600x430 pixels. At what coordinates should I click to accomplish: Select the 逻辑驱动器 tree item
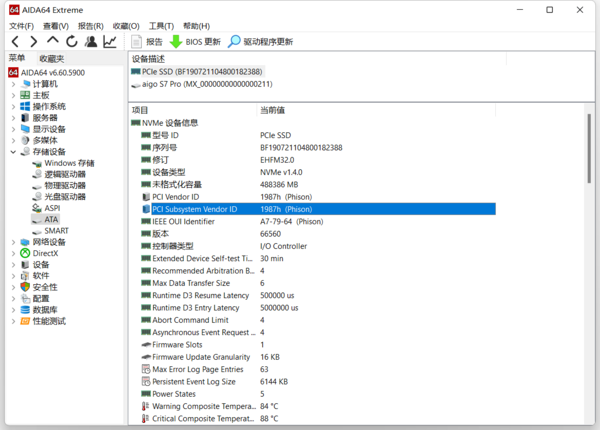tap(59, 174)
